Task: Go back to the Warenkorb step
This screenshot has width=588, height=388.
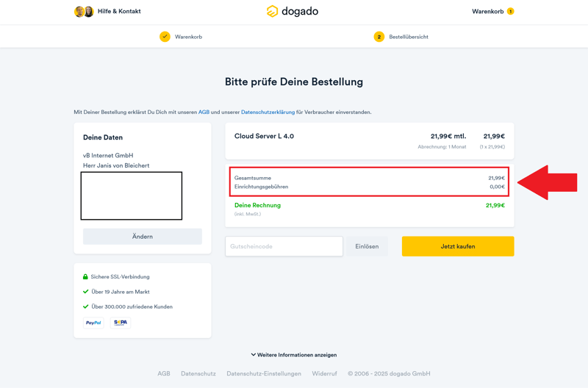Action: (x=188, y=37)
